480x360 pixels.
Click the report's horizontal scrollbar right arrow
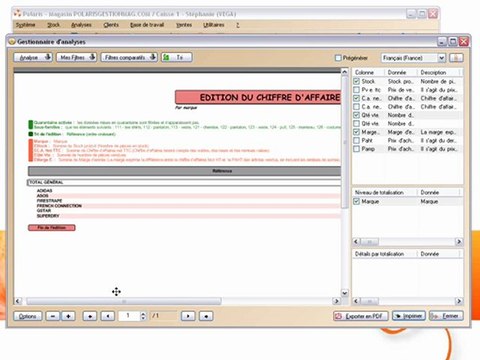336,301
